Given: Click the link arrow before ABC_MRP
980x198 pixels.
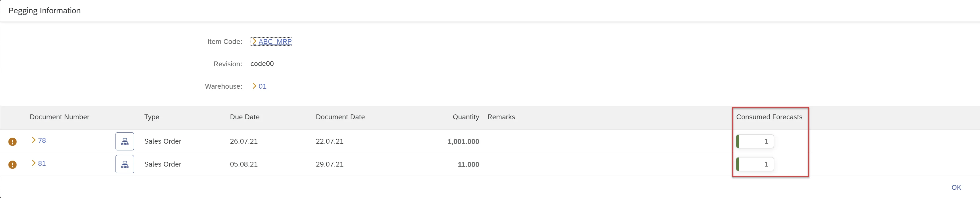Looking at the screenshot, I should click(254, 41).
